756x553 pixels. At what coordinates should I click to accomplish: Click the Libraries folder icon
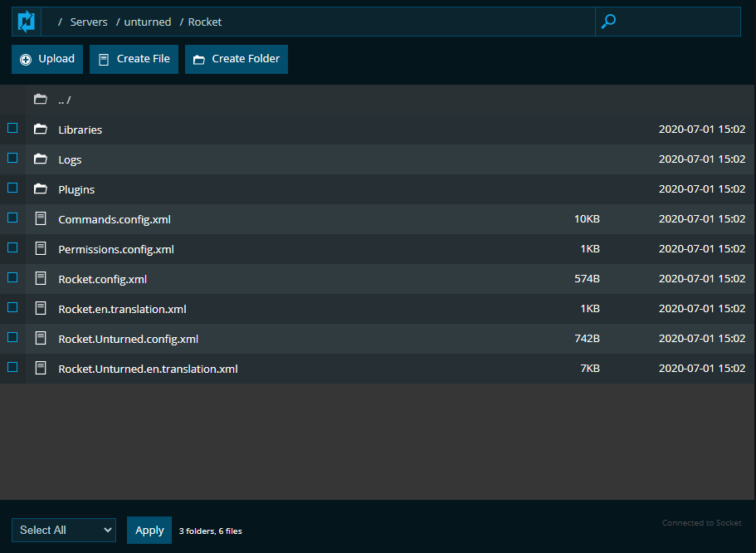(40, 130)
